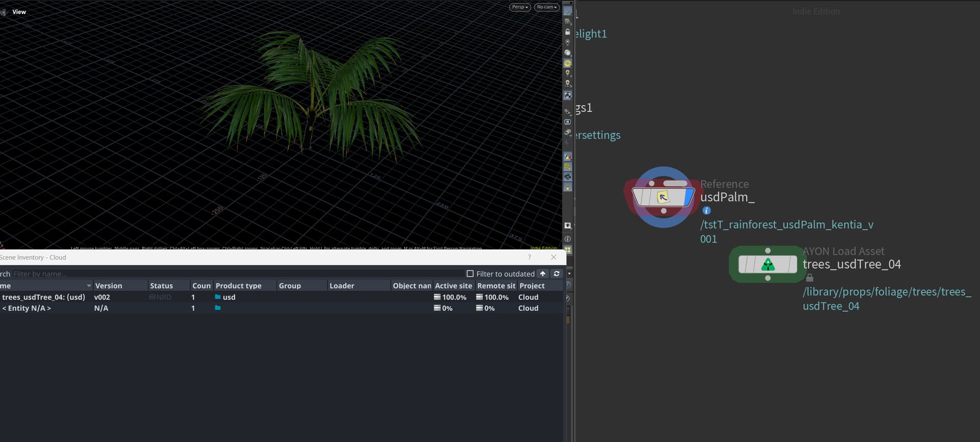Click the NRD status cell
Viewport: 980px width, 442px height.
click(x=161, y=297)
